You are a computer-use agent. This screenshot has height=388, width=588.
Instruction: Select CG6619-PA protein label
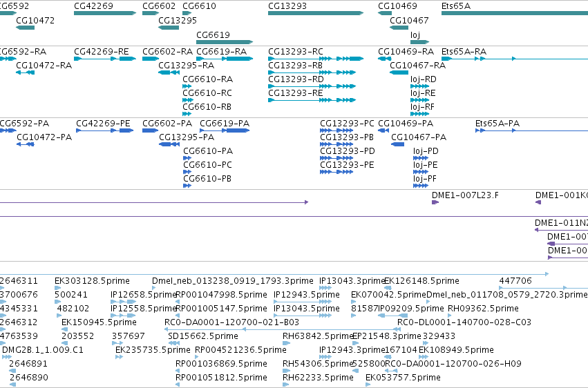225,123
